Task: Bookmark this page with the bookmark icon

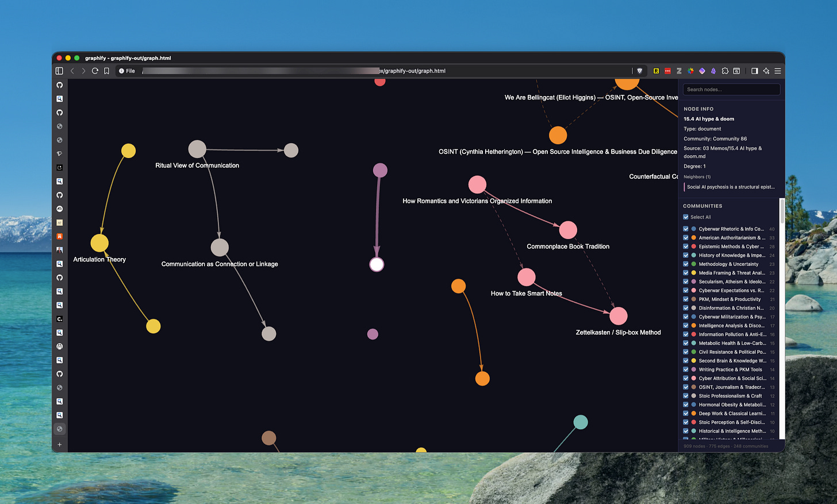Action: pyautogui.click(x=106, y=71)
